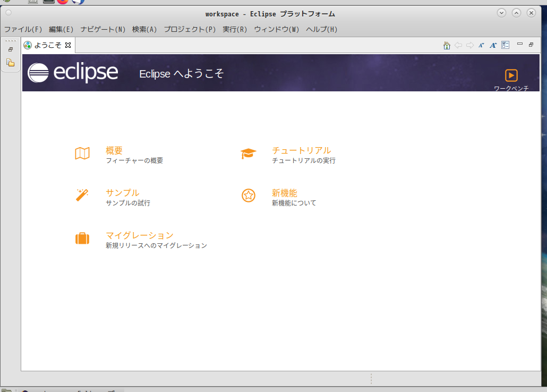Open the ファイル(F) menu
This screenshot has width=547, height=392.
pyautogui.click(x=23, y=29)
